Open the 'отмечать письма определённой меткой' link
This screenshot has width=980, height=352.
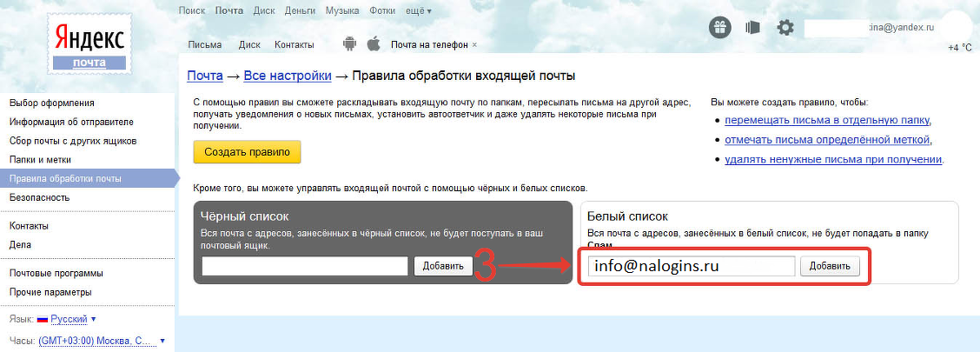coord(828,139)
